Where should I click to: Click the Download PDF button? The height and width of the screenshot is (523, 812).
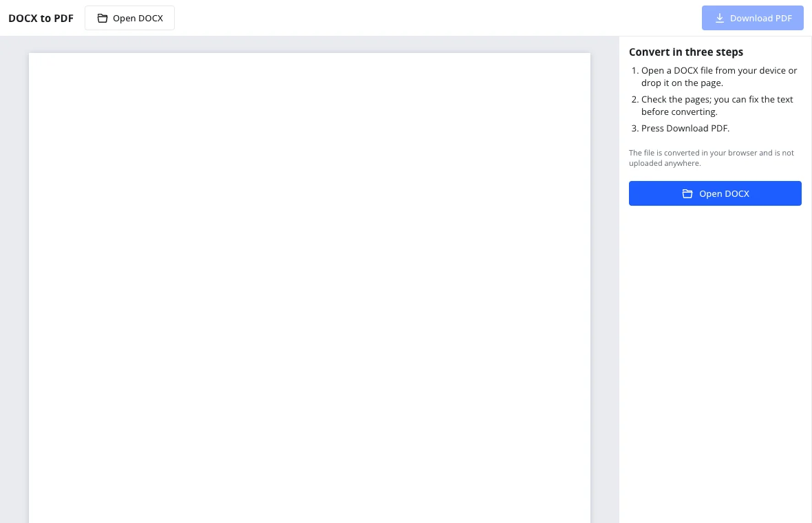(x=752, y=18)
